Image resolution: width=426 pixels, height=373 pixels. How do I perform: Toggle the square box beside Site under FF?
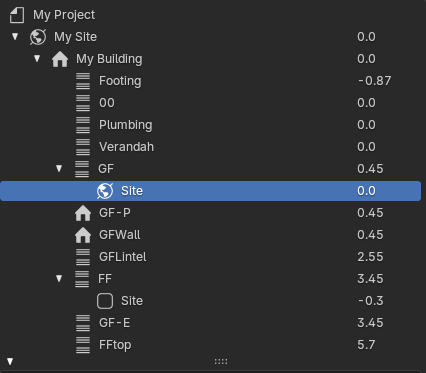[x=105, y=301]
